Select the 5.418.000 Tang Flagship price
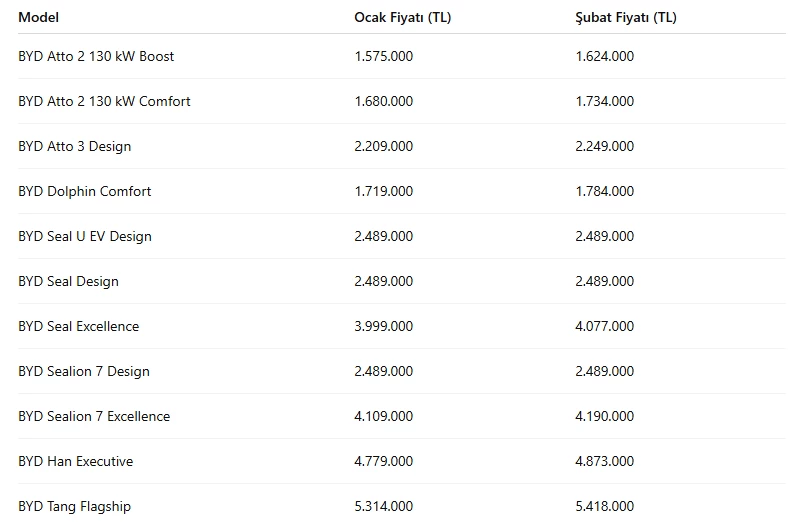 pyautogui.click(x=604, y=506)
